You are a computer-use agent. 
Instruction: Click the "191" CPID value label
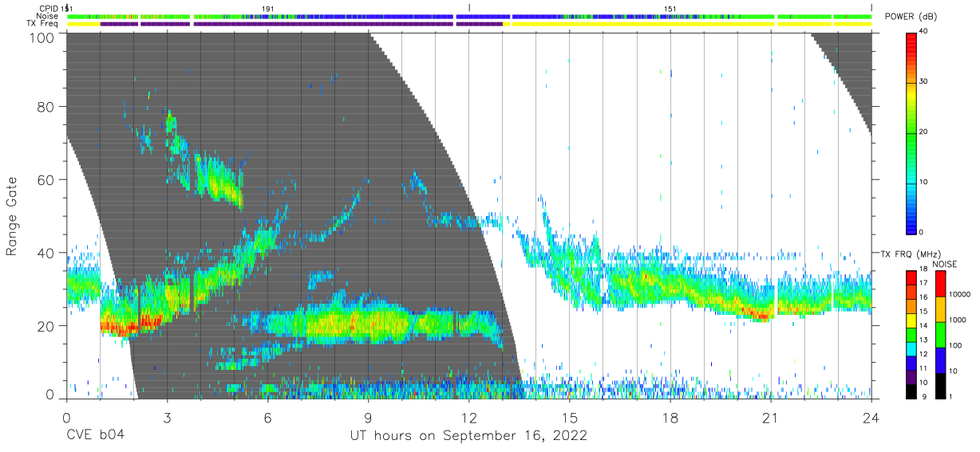pyautogui.click(x=267, y=9)
